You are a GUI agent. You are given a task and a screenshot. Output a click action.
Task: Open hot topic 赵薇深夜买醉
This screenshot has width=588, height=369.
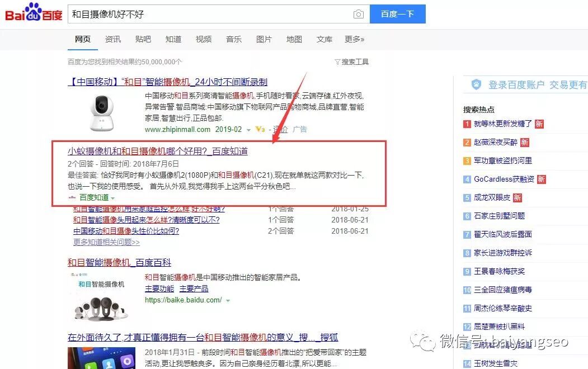click(495, 143)
